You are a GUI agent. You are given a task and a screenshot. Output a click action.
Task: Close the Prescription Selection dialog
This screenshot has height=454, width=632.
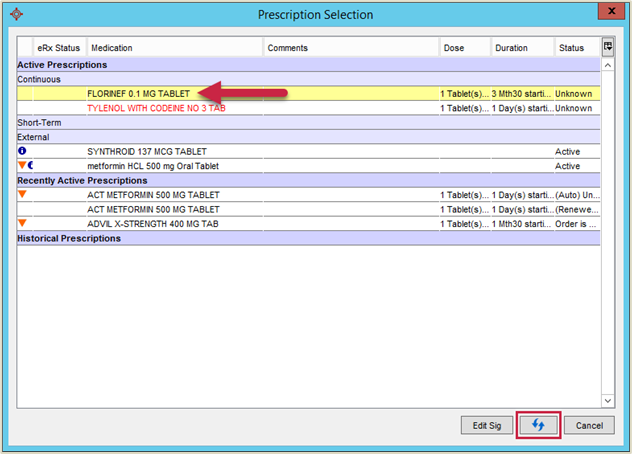click(607, 14)
